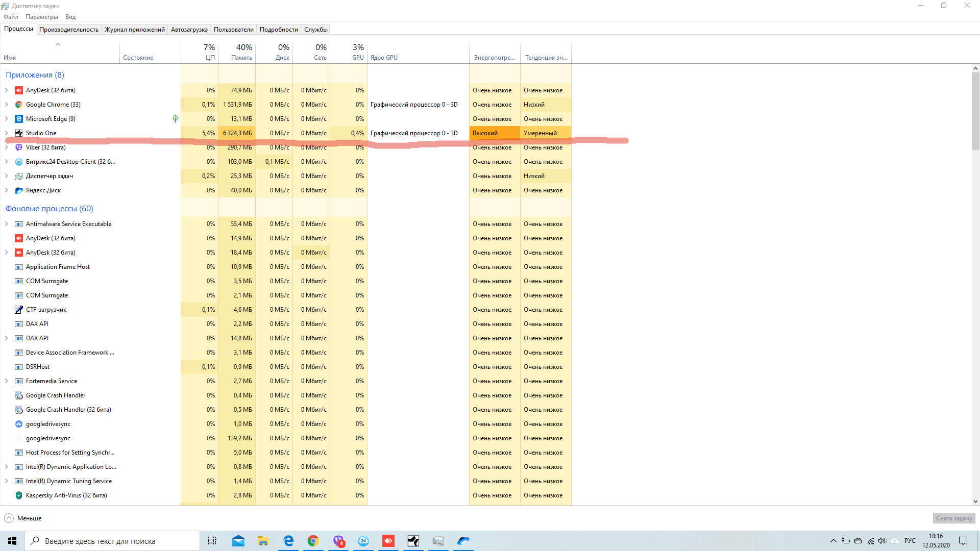Click the Kaspersky Anti-Virus shield icon
This screenshot has width=980, height=551.
point(19,495)
